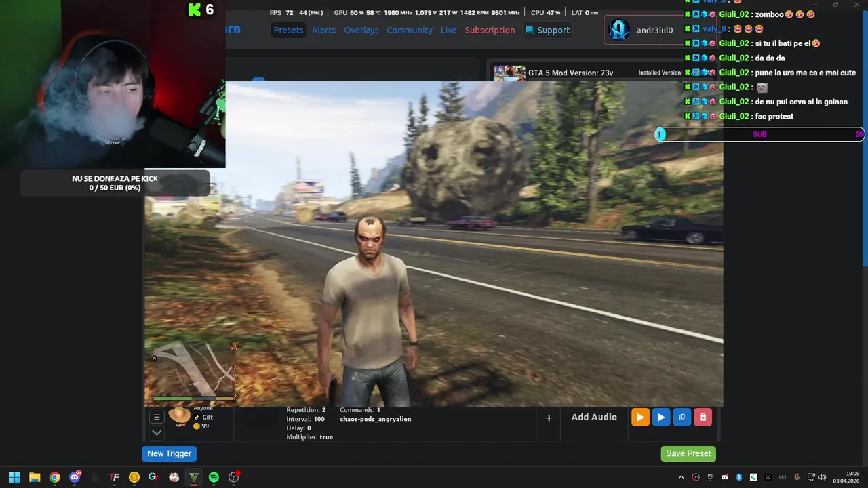This screenshot has height=488, width=868.
Task: Add item with the plus icon
Action: [x=549, y=418]
